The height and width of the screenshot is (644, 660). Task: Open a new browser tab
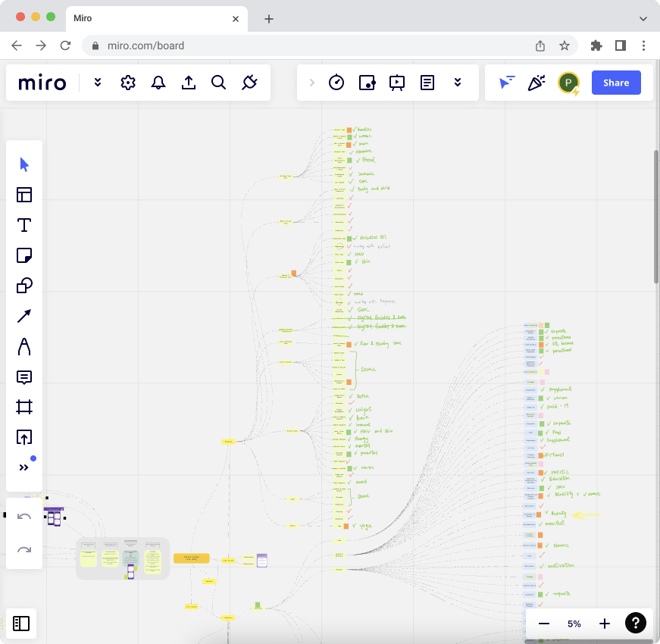coord(269,19)
